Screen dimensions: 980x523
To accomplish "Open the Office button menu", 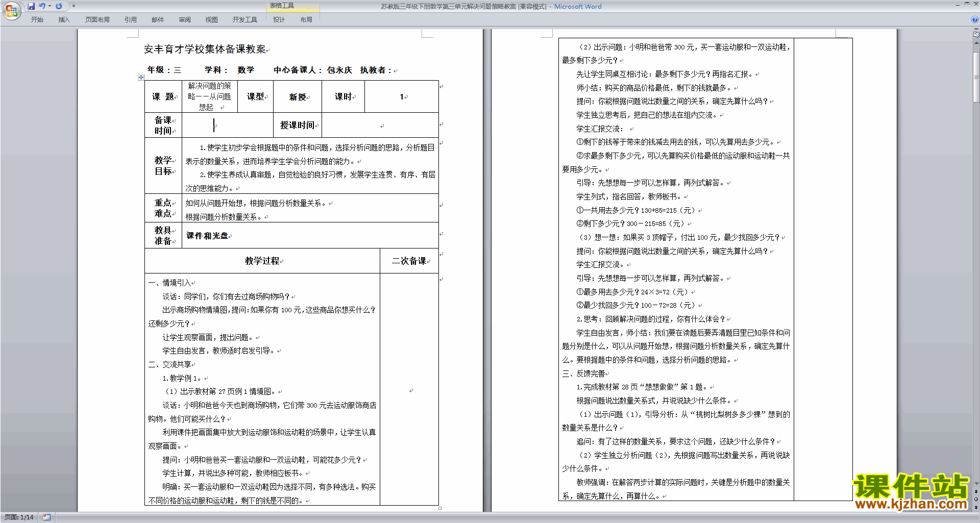I will 11,10.
